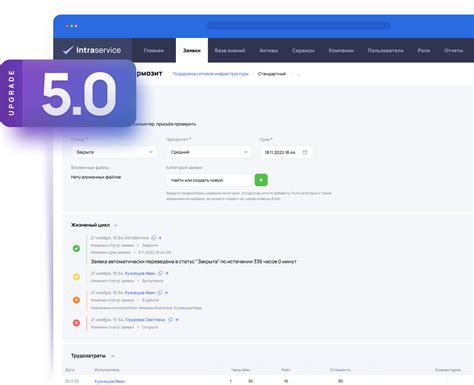
Task: Open the Компании tab
Action: (x=341, y=51)
